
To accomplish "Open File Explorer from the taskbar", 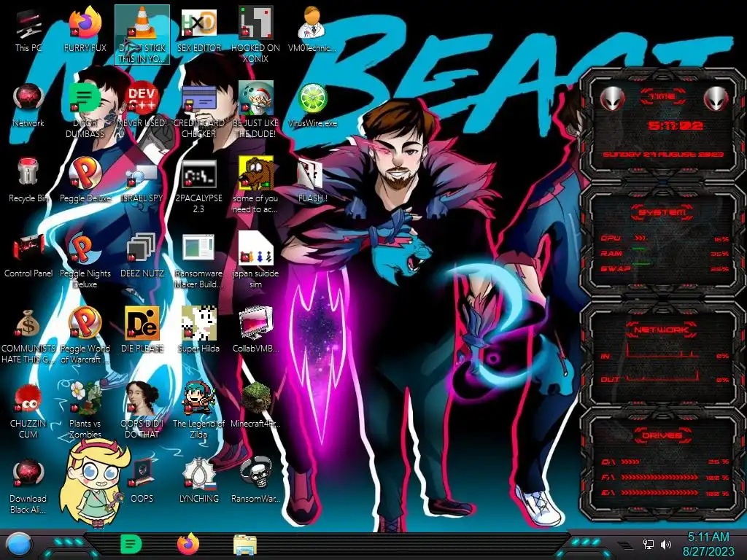I will coord(245,545).
